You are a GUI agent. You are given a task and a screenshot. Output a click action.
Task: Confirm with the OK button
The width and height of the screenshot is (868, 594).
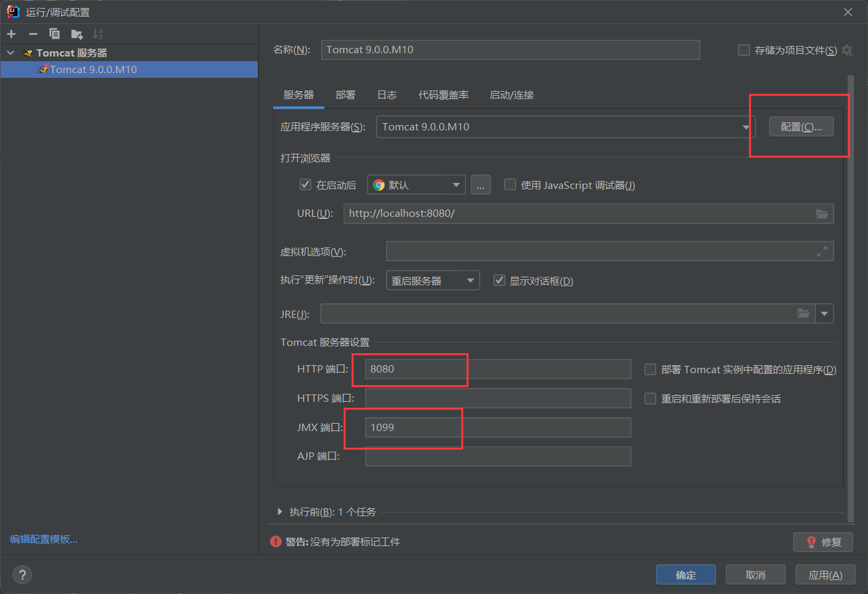[x=686, y=575]
